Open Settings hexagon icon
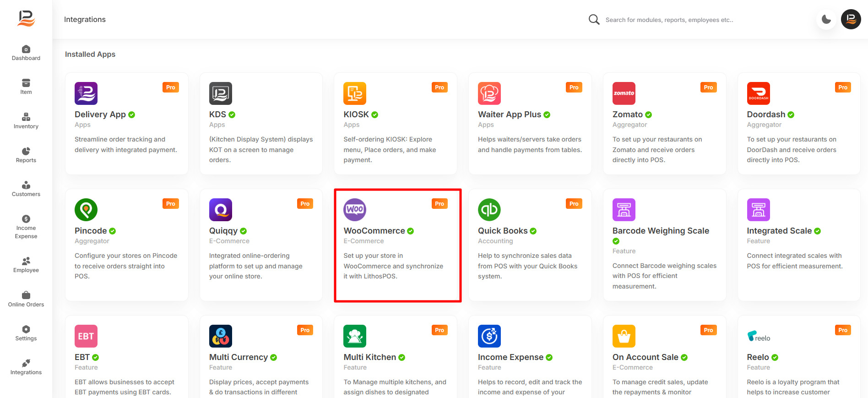 coord(26,329)
